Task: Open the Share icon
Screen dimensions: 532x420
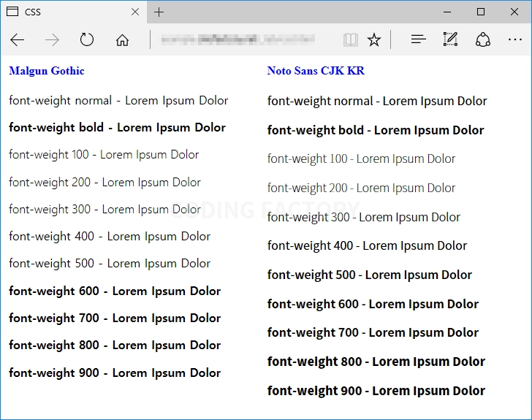Action: coord(483,39)
